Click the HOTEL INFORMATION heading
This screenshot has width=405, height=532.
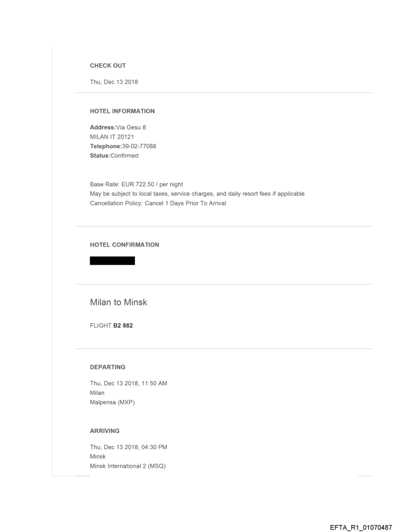tap(122, 111)
